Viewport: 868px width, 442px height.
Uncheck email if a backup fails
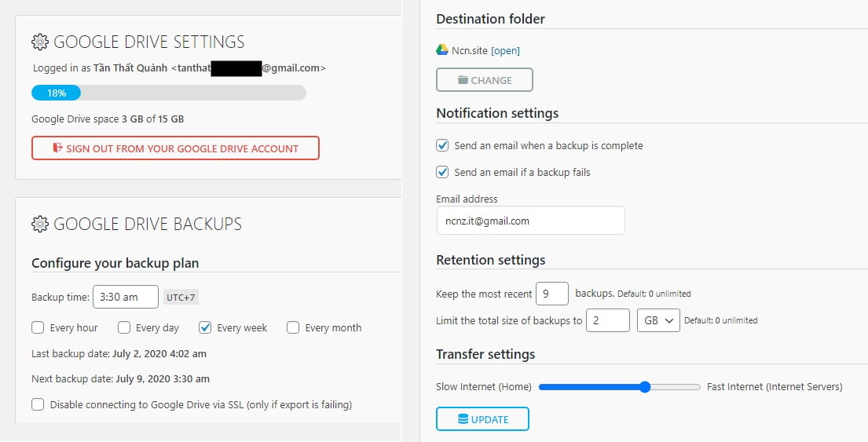tap(442, 172)
